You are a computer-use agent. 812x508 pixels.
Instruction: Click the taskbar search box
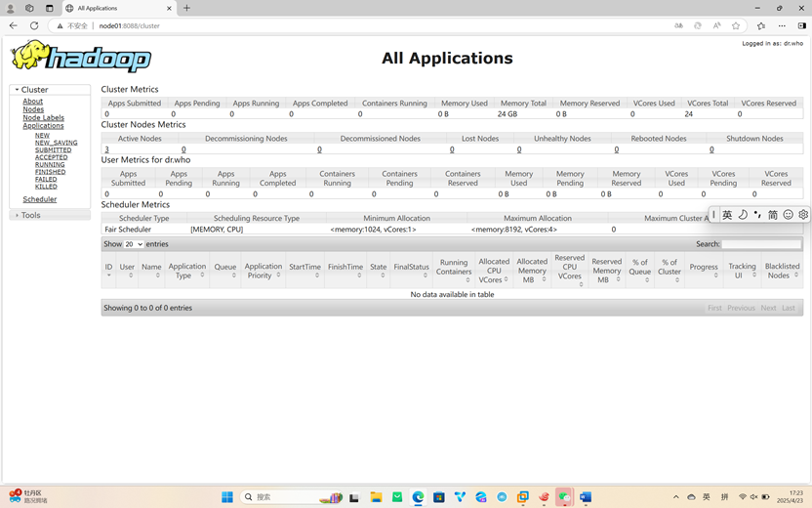coord(292,497)
